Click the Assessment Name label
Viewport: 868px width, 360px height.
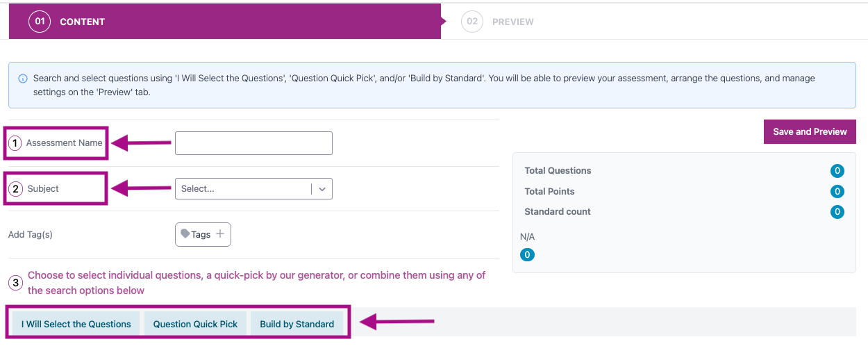tap(64, 143)
